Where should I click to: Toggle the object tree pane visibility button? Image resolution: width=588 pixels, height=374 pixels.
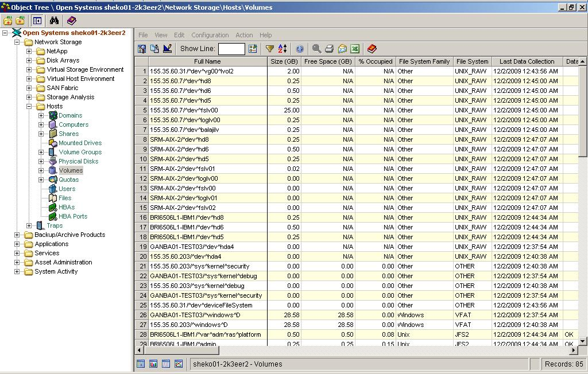[x=37, y=21]
